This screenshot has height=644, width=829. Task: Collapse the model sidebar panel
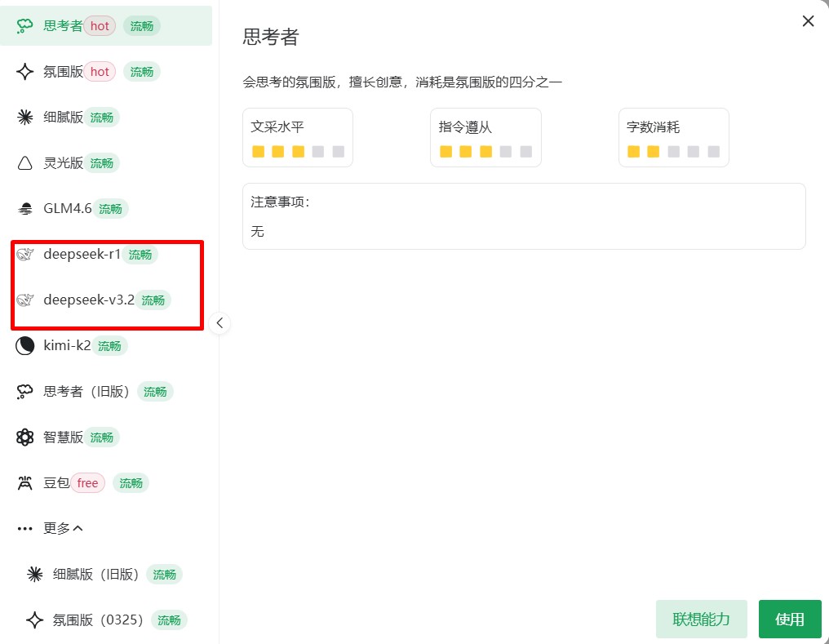pyautogui.click(x=219, y=322)
